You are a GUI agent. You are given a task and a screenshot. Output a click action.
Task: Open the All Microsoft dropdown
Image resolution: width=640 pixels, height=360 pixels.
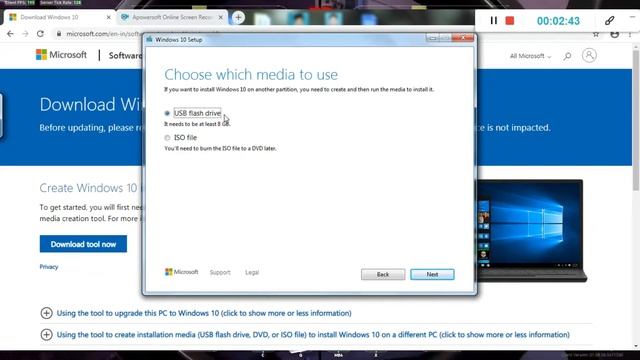(x=530, y=56)
